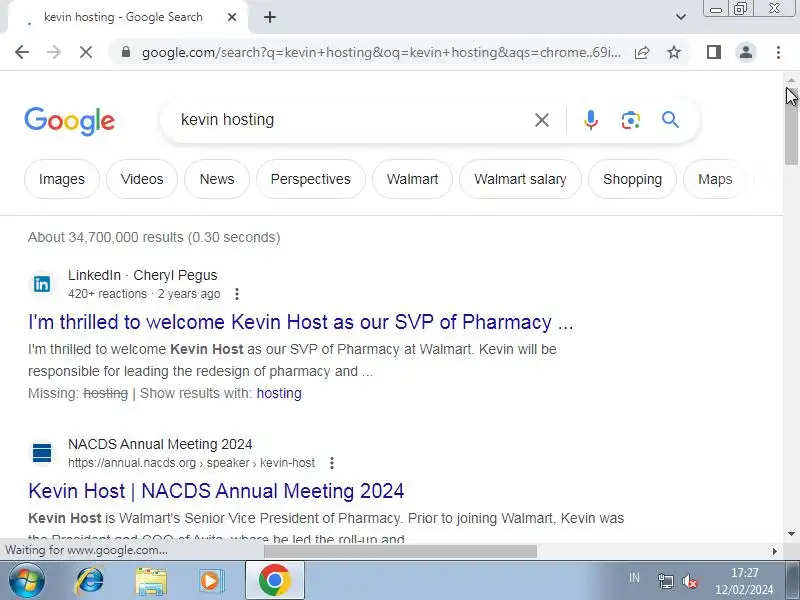Open the tab search dropdown arrow
This screenshot has width=800, height=600.
pos(681,17)
